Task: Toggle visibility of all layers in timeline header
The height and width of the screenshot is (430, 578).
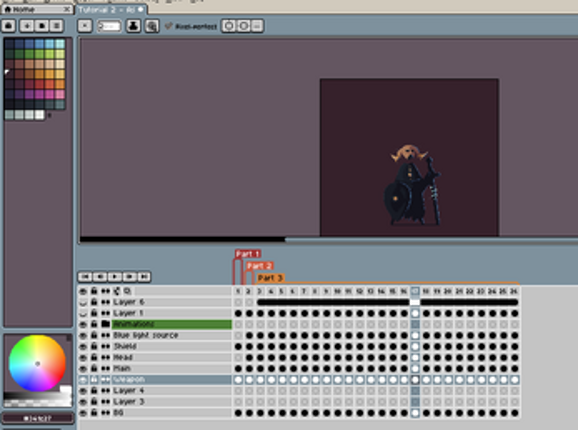Action: click(83, 291)
